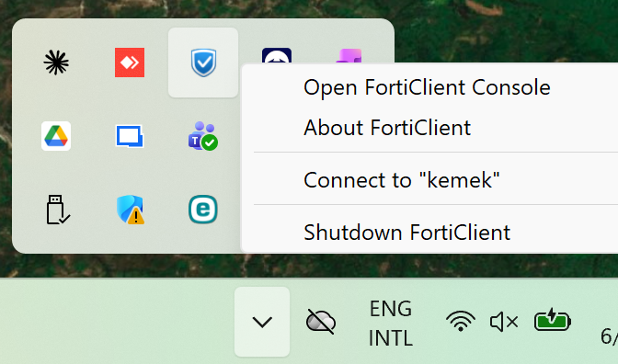Click the FortiClient shield tray icon
This screenshot has height=364, width=618.
[x=203, y=63]
